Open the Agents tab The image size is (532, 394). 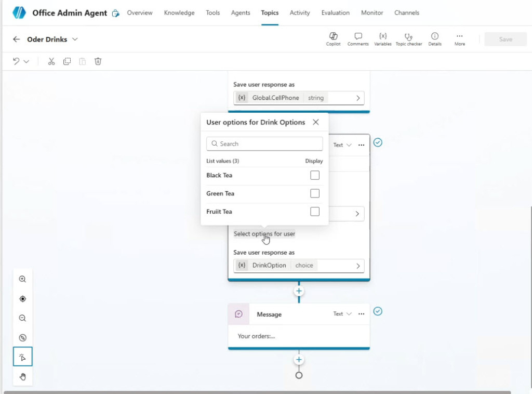coord(241,13)
